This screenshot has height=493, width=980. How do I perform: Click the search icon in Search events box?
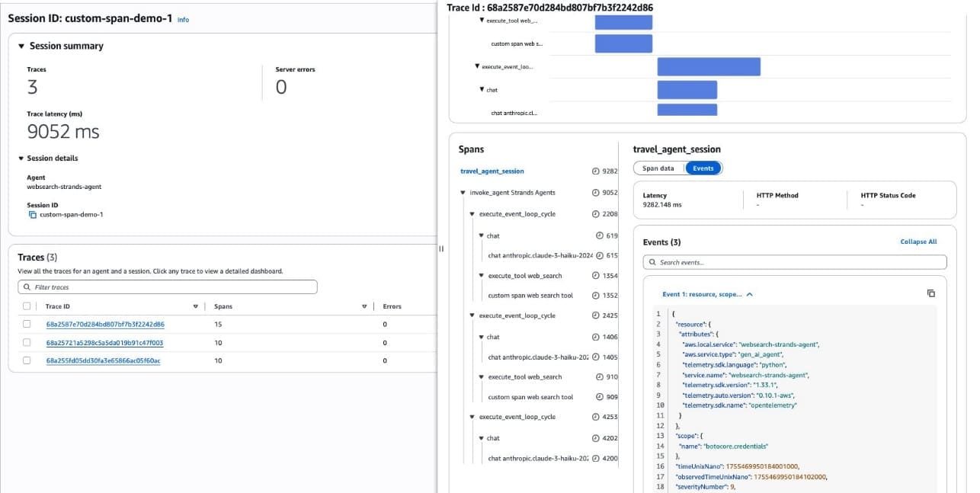click(652, 262)
